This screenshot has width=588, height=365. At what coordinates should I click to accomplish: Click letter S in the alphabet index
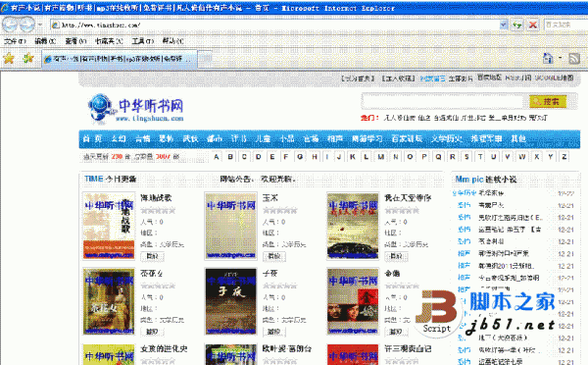tap(466, 157)
